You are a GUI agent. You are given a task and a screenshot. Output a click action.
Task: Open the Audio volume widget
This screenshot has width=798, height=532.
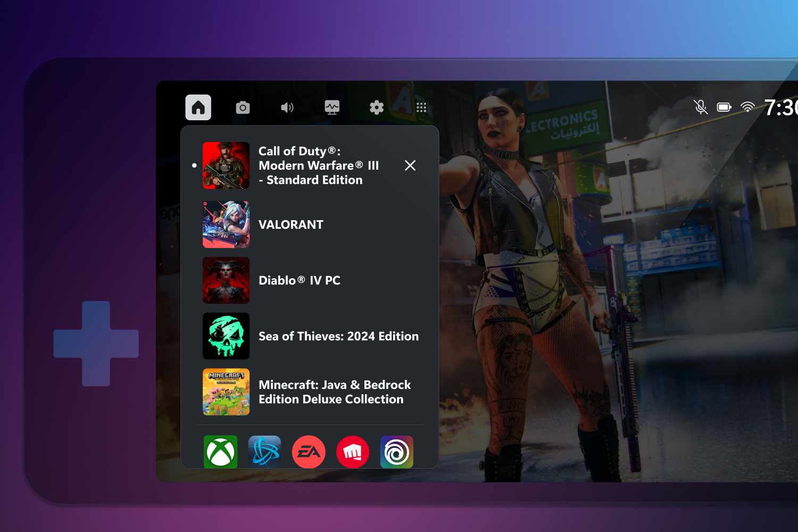(287, 107)
